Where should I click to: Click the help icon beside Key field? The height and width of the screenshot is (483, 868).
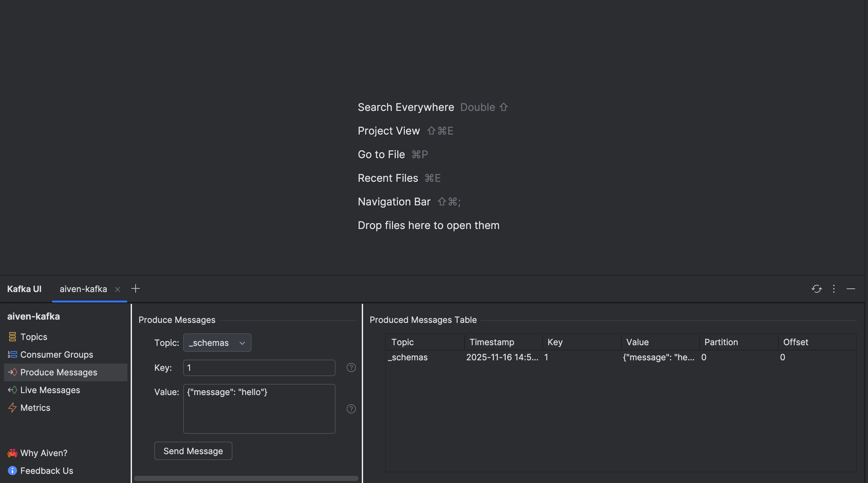[x=351, y=367]
